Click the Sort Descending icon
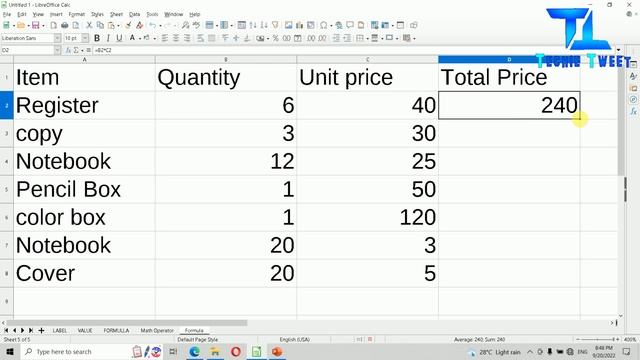 click(264, 25)
